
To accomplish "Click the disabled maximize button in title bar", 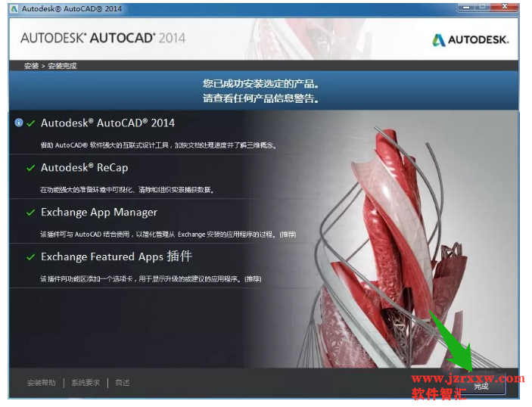I will point(483,7).
